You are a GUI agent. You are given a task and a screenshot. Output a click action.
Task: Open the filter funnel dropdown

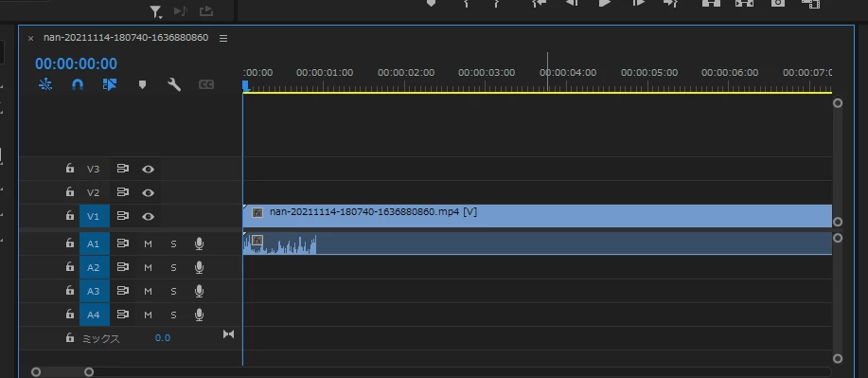click(156, 11)
